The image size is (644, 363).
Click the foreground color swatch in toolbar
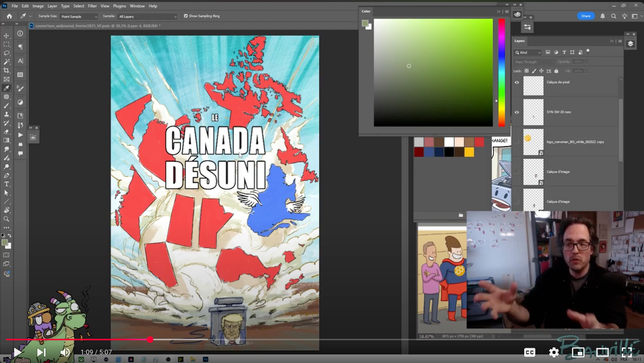5,242
